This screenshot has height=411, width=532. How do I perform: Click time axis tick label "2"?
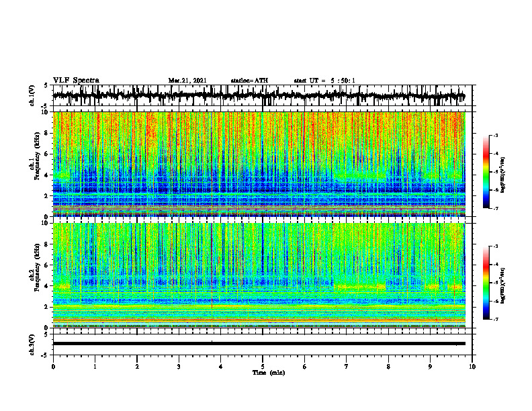click(137, 367)
